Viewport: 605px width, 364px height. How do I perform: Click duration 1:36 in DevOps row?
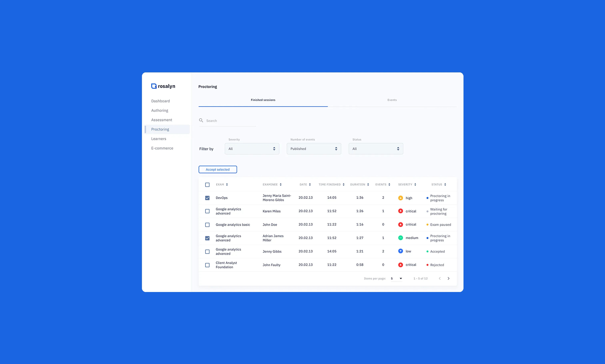(x=360, y=197)
